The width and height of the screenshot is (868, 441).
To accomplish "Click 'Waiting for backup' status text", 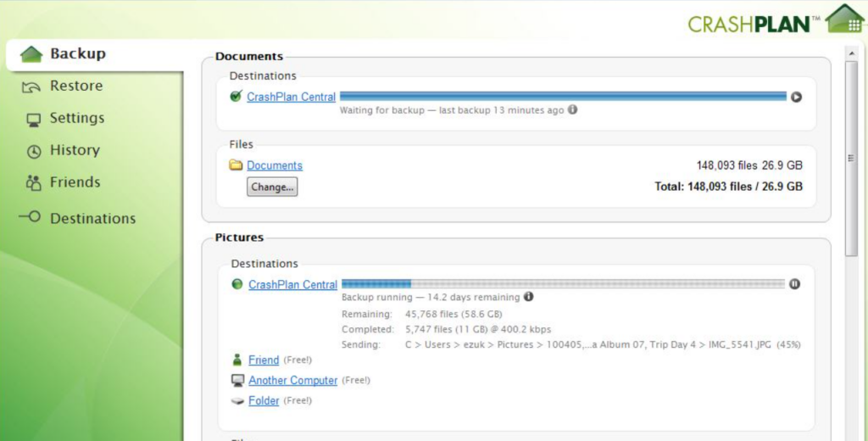I will [x=452, y=110].
